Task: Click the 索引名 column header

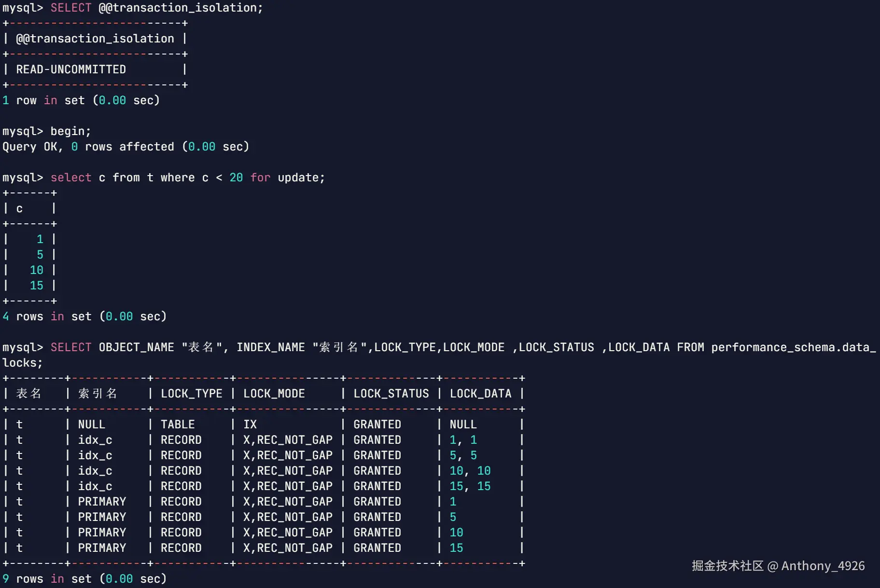Action: 98,394
